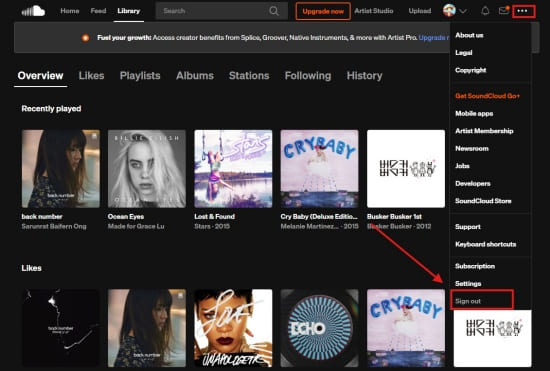Select Artist Membership menu entry

click(x=484, y=131)
